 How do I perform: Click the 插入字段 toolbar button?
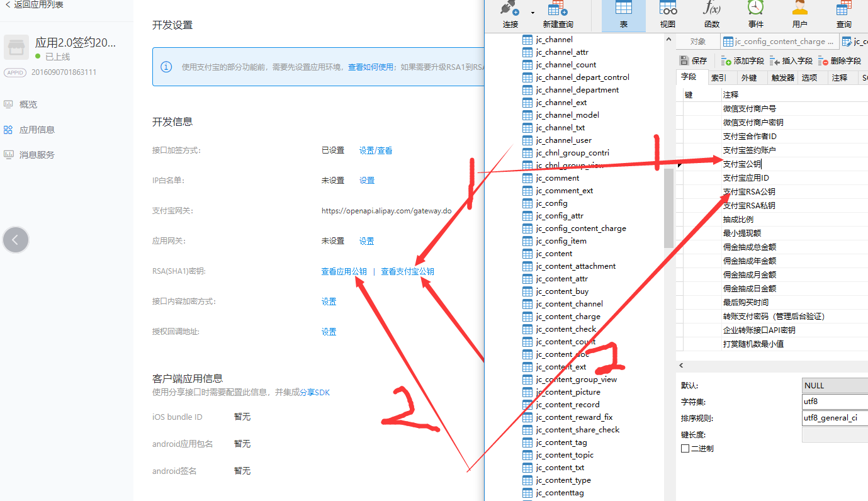[791, 61]
